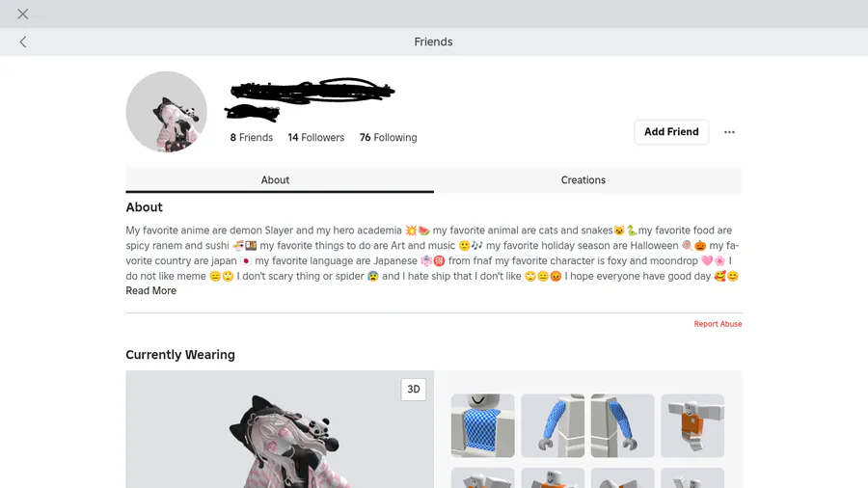Switch to the Creations tab
Screen dimensions: 868x488
pos(583,180)
